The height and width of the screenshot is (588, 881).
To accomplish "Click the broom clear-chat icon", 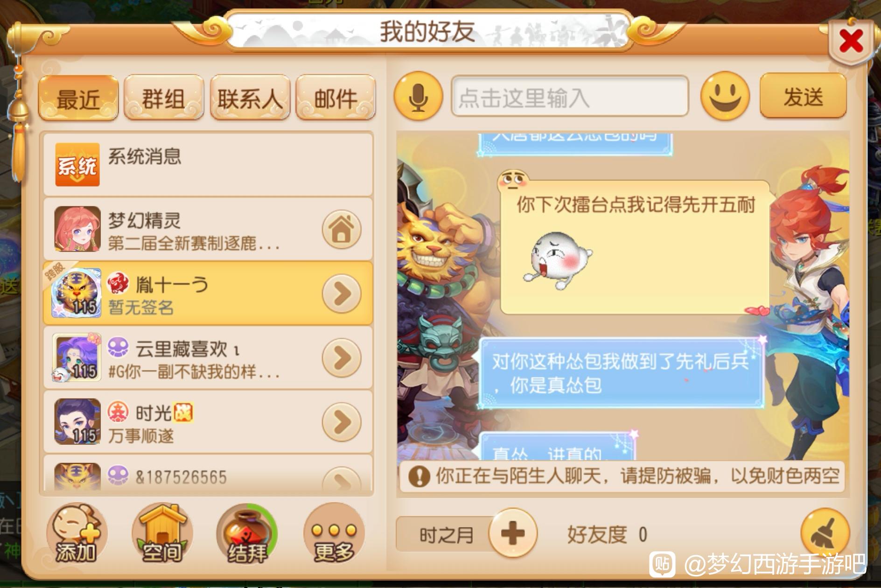I will [825, 532].
